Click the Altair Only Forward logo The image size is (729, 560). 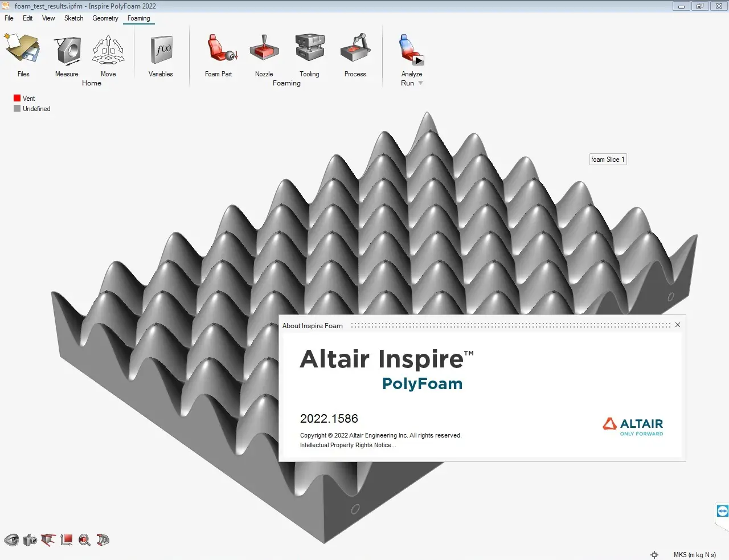(633, 427)
